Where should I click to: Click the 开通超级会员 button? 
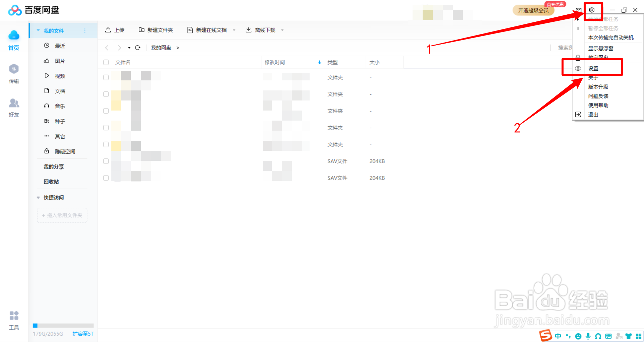coord(533,10)
